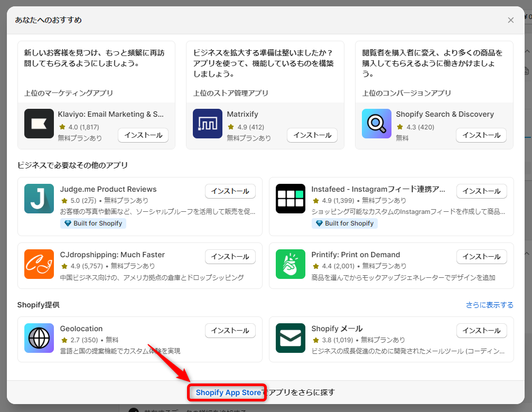Click the Shopify Search & Discovery title
Screen dimensions: 532x412
445,114
